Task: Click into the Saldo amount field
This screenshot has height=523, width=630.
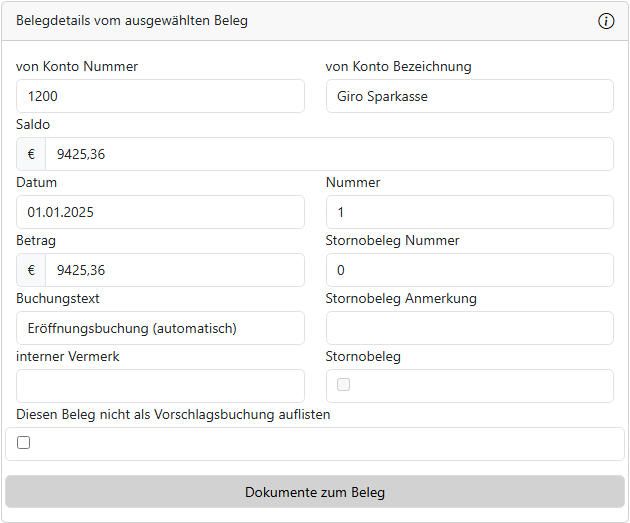Action: tap(328, 154)
